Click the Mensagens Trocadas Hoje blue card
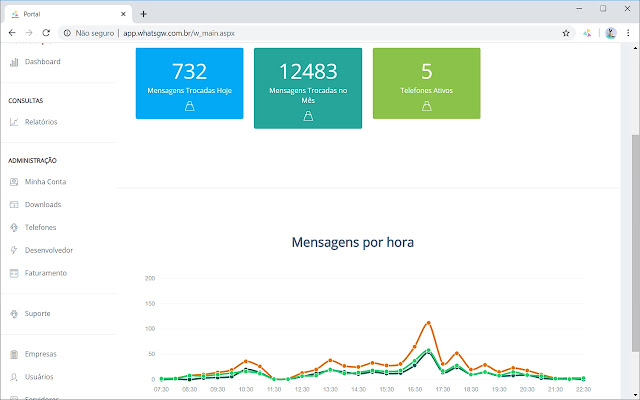This screenshot has width=640, height=400. coord(189,83)
